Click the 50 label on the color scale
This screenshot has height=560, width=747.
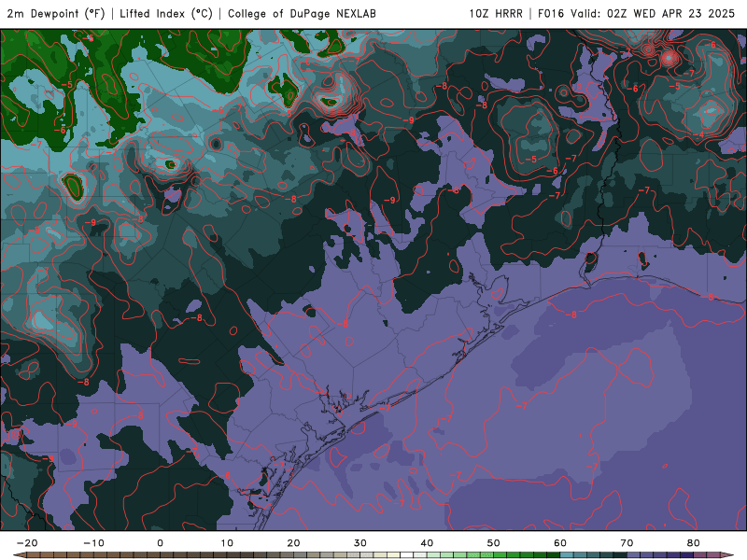click(x=494, y=543)
